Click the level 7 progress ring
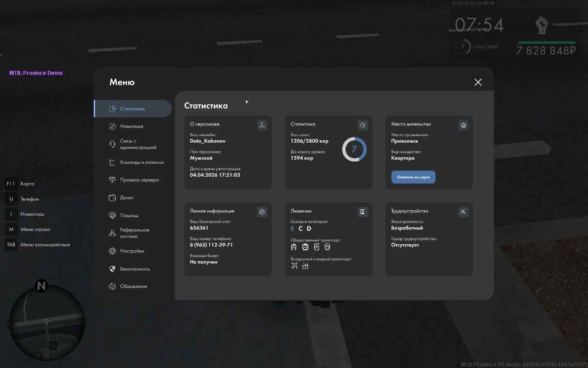 [354, 149]
